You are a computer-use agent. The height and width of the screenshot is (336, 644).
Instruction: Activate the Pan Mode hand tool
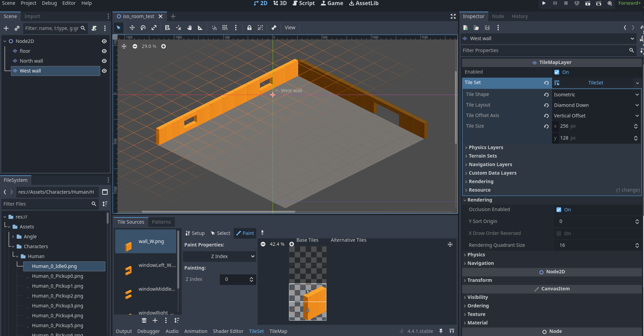click(189, 28)
